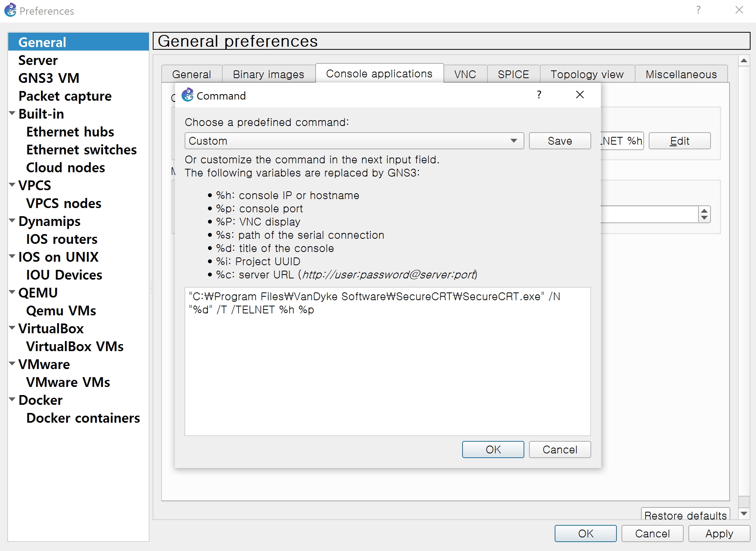The height and width of the screenshot is (551, 756).
Task: Collapse the Built-in tree section
Action: coord(12,114)
